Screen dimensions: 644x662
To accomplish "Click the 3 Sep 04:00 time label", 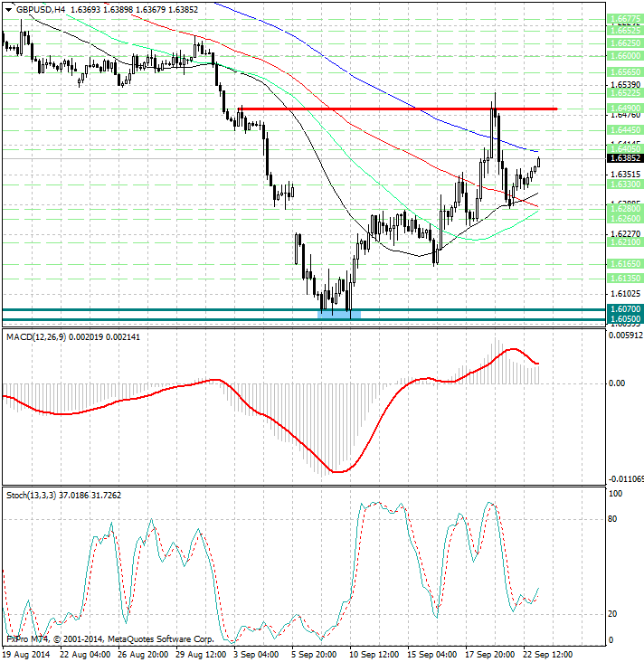I will pos(256,655).
